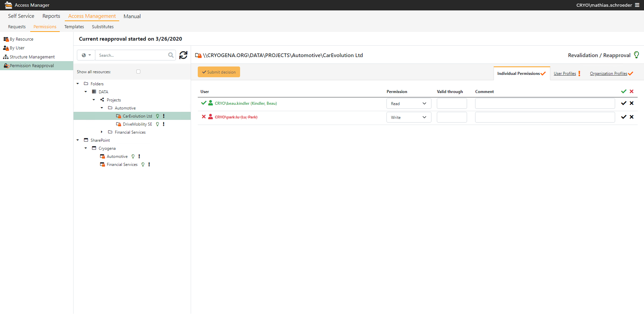Switch to the User Profiles tab
This screenshot has height=314, width=644.
[565, 74]
